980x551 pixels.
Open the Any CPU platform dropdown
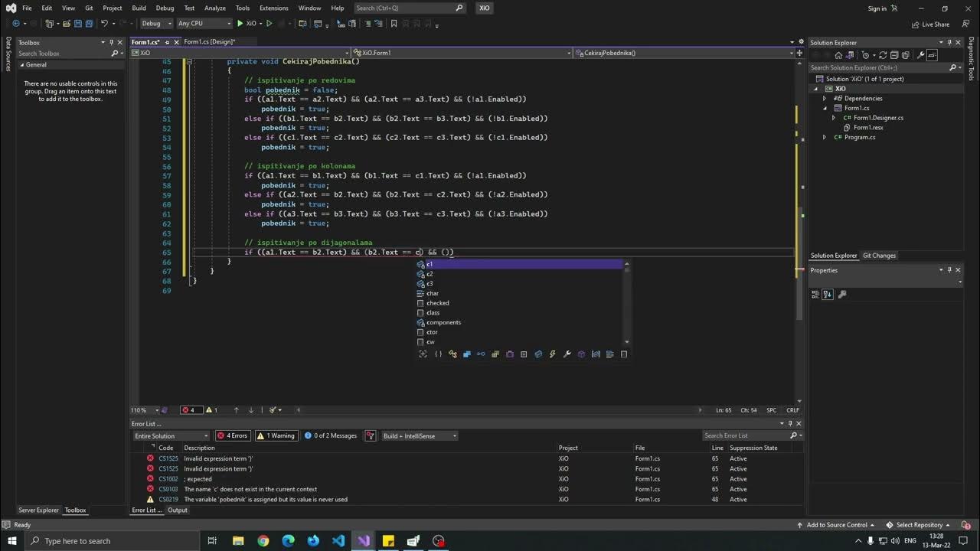click(x=204, y=24)
